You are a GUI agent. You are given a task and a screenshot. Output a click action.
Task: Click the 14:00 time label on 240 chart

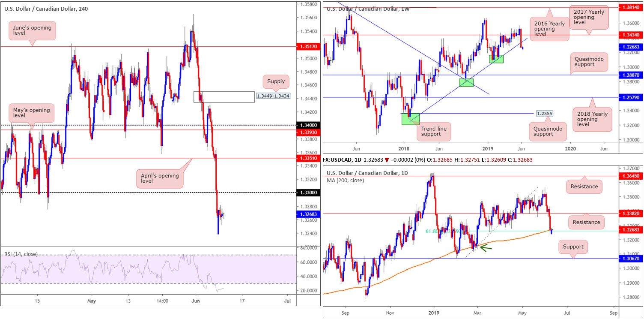[163, 301]
